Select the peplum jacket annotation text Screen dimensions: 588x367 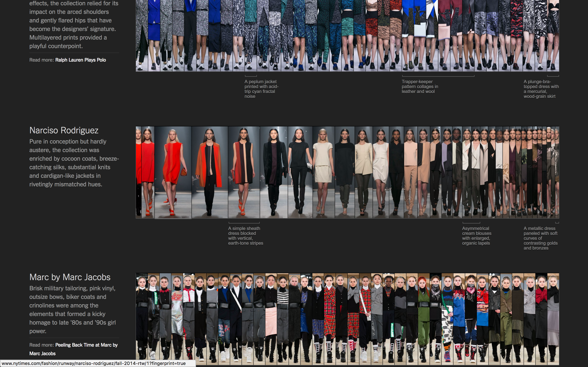pyautogui.click(x=261, y=89)
